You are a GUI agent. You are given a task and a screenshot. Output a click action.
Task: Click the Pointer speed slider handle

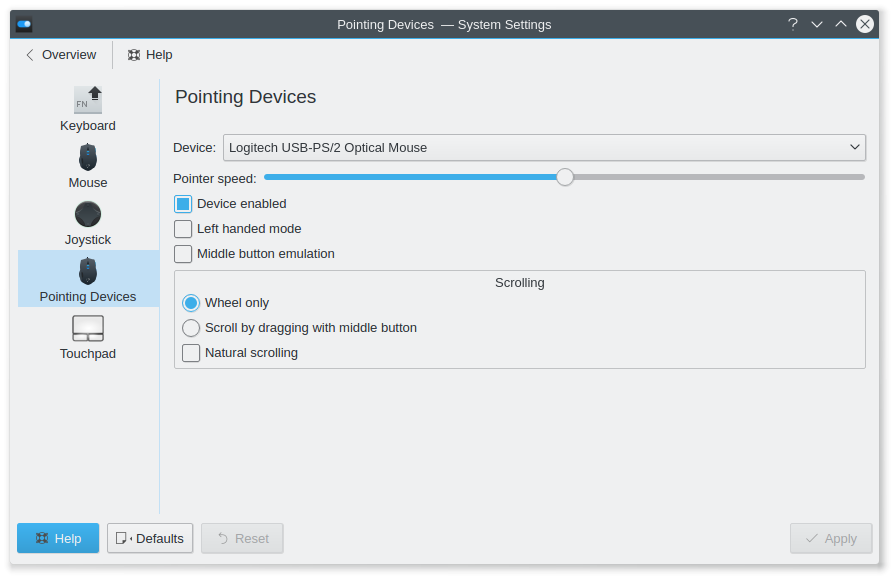(x=565, y=178)
